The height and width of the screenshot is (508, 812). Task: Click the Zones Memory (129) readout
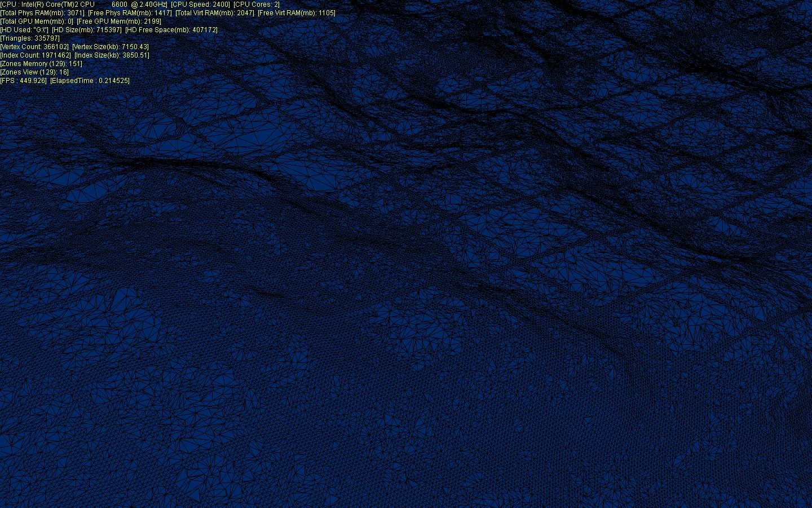(x=41, y=64)
